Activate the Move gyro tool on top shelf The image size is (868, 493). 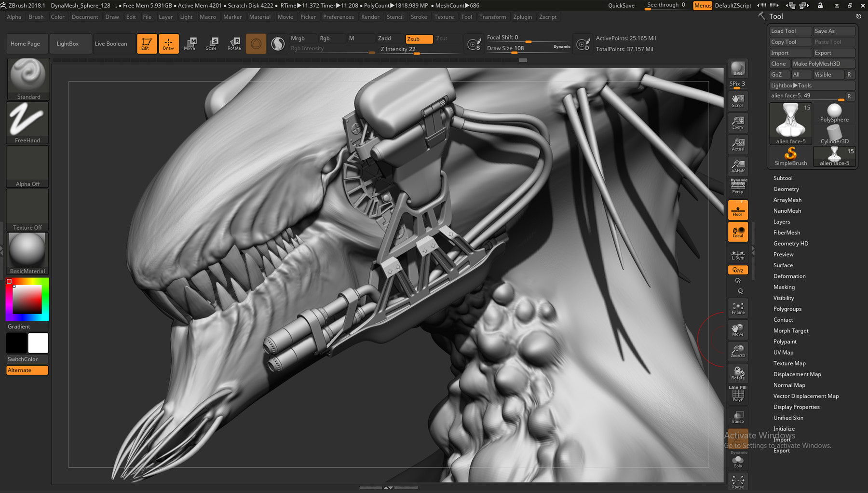190,43
